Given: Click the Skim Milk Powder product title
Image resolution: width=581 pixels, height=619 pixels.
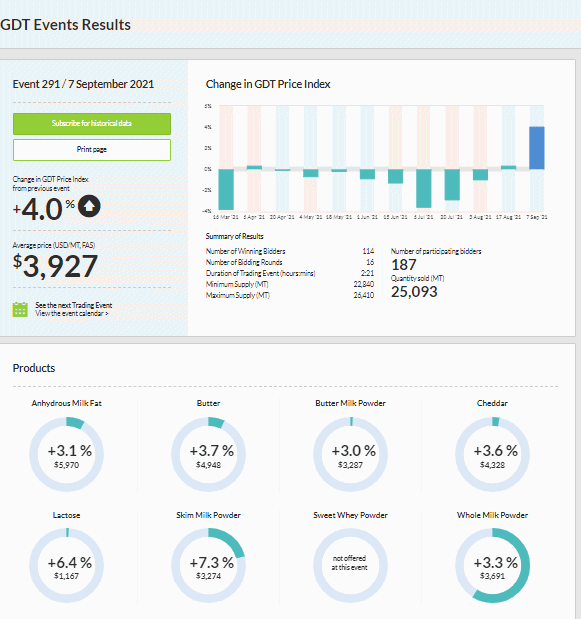Looking at the screenshot, I should pyautogui.click(x=208, y=515).
